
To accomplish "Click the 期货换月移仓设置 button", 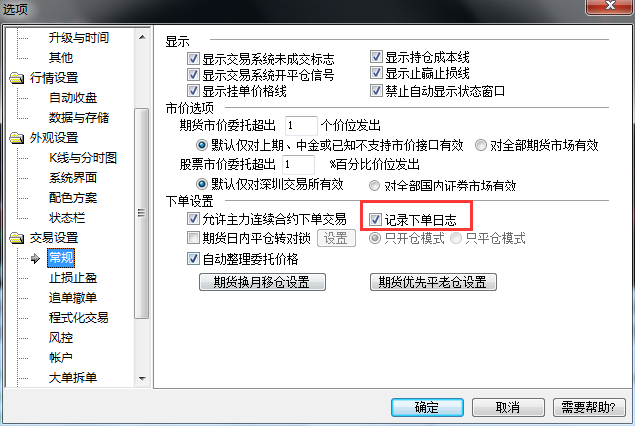I will coord(262,282).
